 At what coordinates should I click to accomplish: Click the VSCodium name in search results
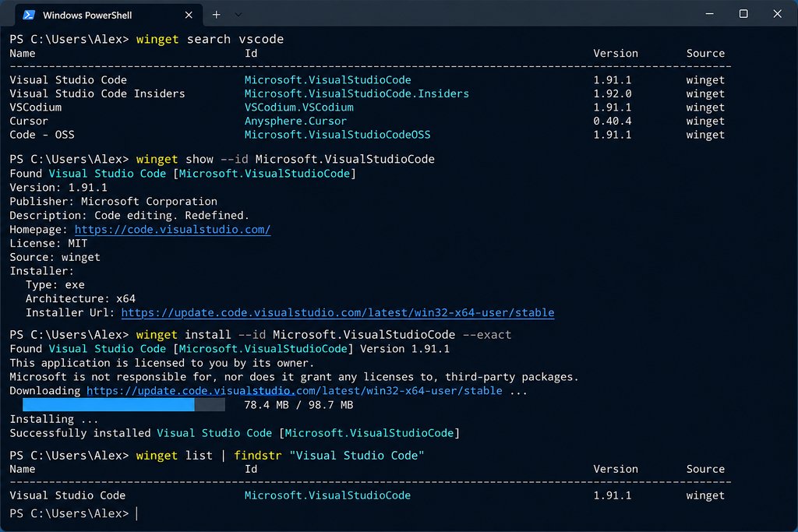[36, 107]
